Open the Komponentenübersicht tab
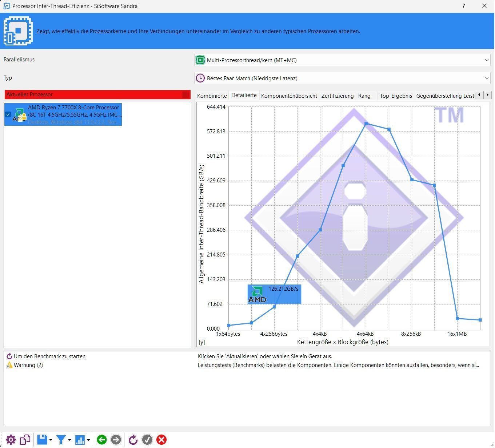495x448 pixels. pos(289,96)
